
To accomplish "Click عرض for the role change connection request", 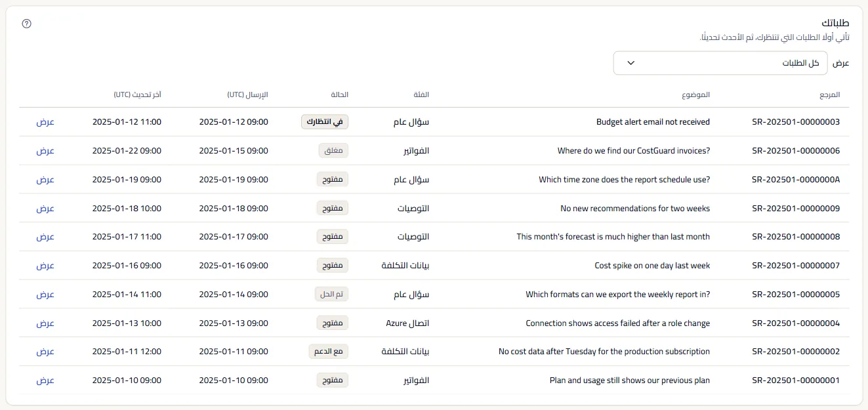I will coord(45,323).
